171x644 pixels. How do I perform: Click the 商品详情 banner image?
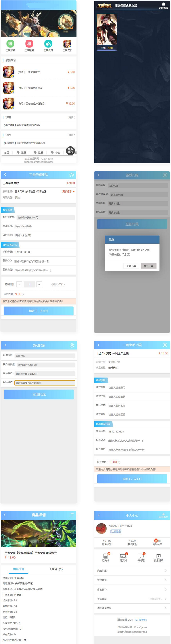click(x=38, y=533)
